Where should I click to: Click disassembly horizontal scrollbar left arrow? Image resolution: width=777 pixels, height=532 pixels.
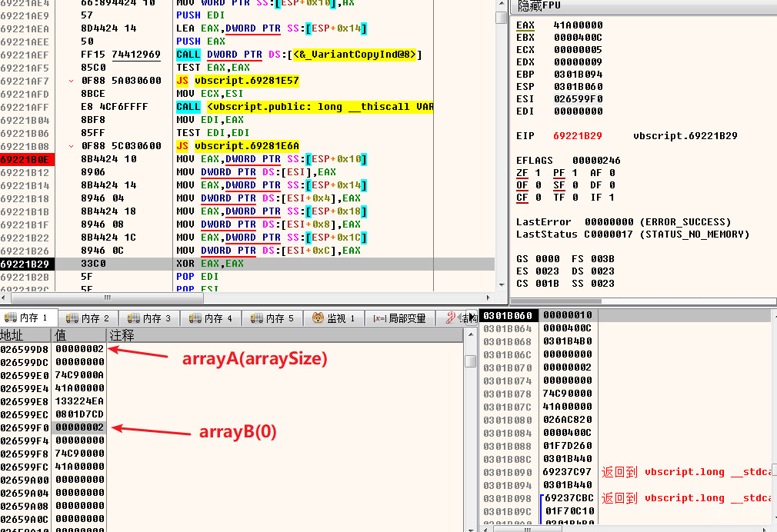(x=5, y=298)
